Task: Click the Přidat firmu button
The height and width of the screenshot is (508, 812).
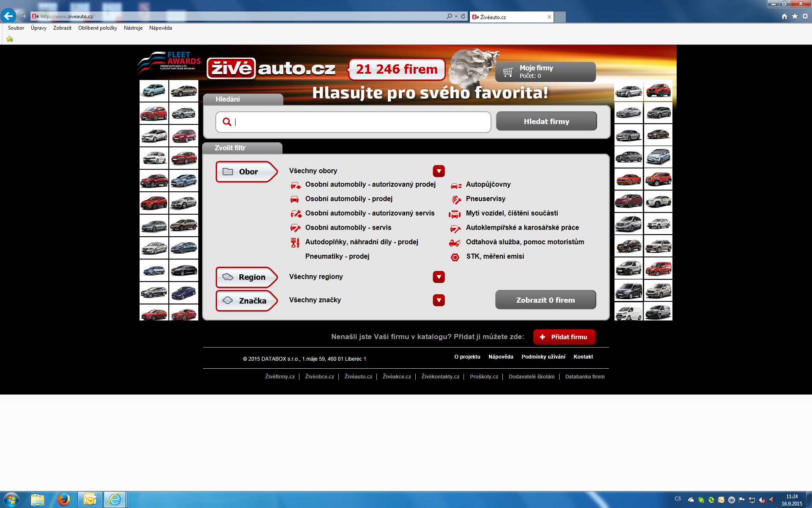Action: 564,337
